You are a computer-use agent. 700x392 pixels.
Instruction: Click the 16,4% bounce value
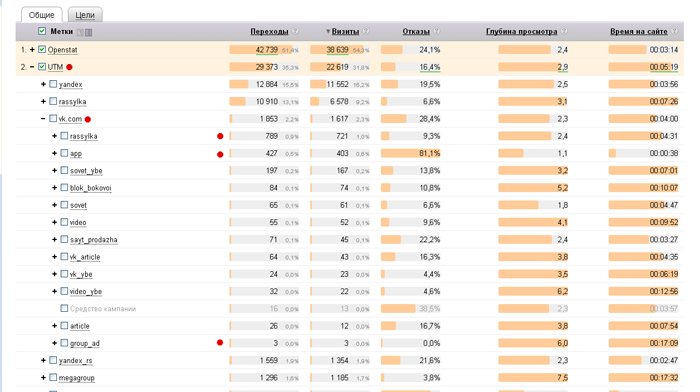coord(429,67)
